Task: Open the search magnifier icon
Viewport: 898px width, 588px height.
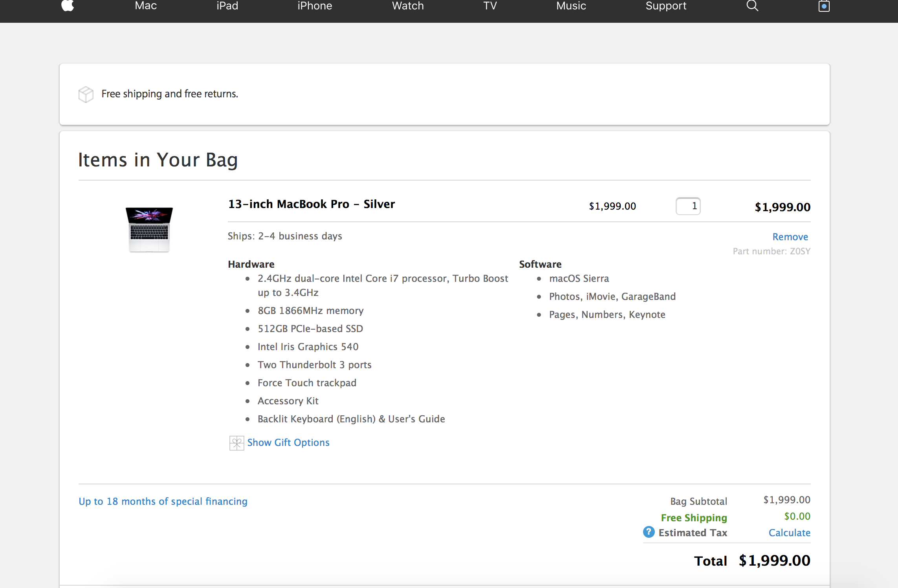Action: [x=752, y=5]
